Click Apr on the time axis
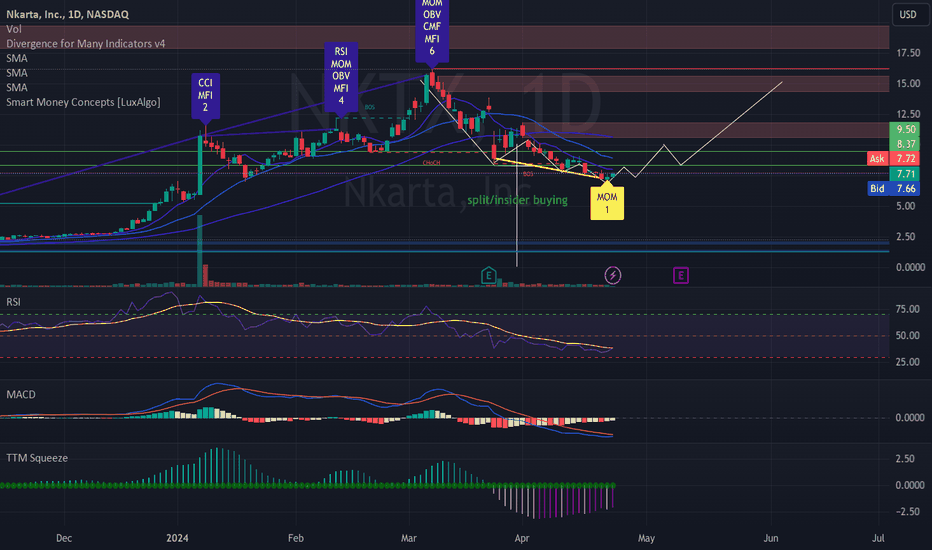Screen dimensions: 932x550 (521, 538)
